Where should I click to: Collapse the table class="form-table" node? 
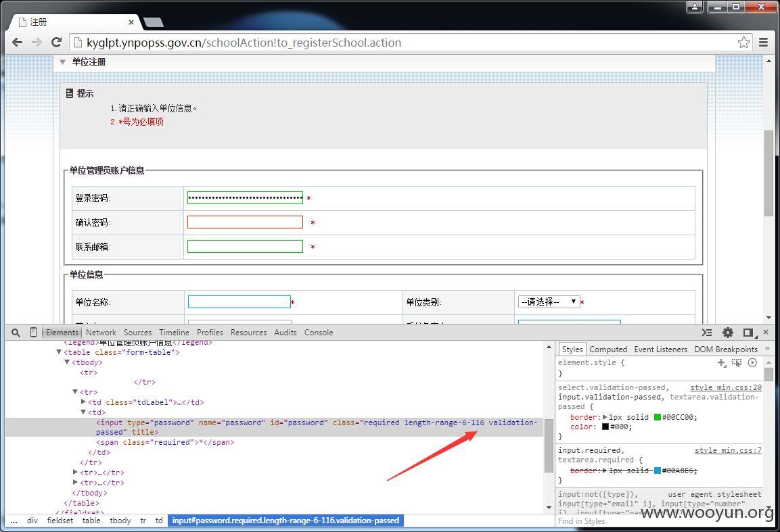point(59,352)
